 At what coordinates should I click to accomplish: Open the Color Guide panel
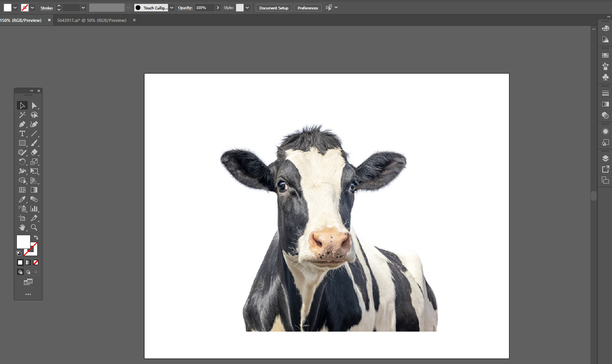[x=605, y=40]
